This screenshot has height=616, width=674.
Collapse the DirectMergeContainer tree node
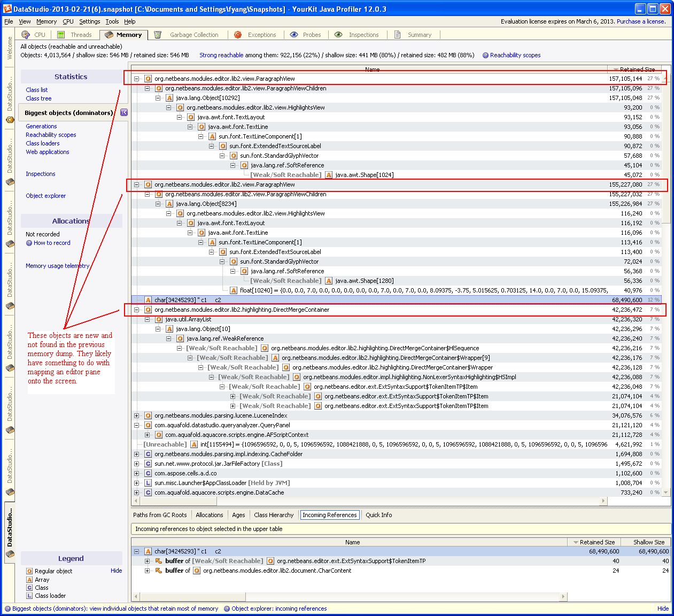click(x=136, y=310)
